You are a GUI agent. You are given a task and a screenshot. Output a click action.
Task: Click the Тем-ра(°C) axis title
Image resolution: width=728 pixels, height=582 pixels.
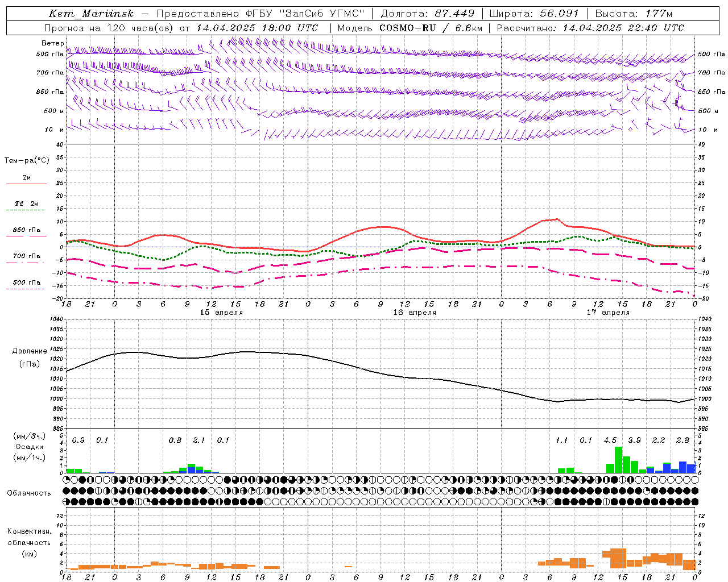point(27,161)
